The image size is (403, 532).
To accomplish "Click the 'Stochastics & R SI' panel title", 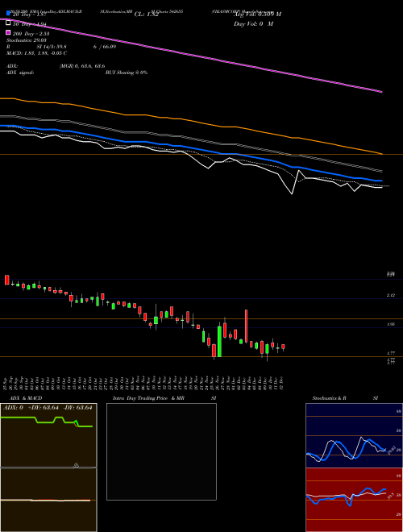I will (345, 398).
